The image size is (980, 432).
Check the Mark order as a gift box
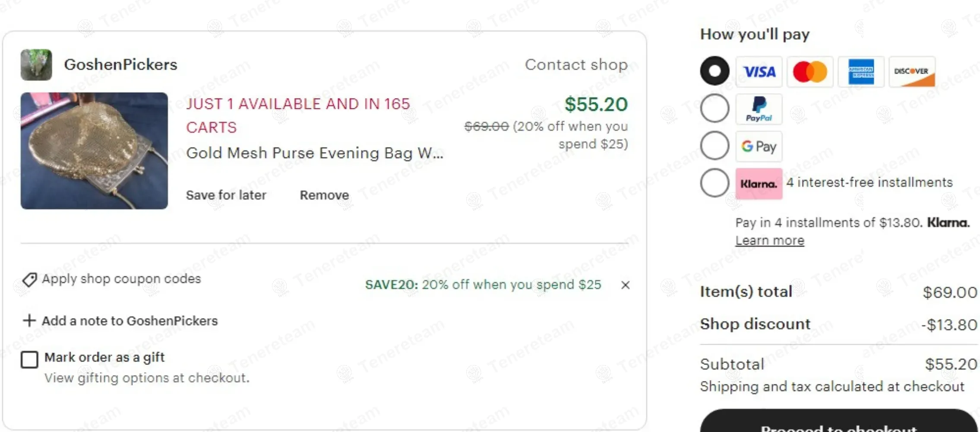(29, 359)
